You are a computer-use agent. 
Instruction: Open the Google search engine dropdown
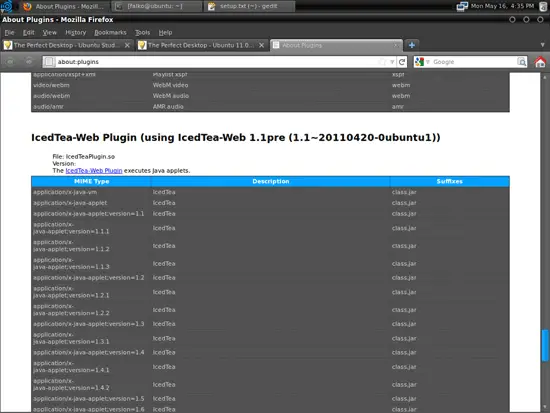422,62
